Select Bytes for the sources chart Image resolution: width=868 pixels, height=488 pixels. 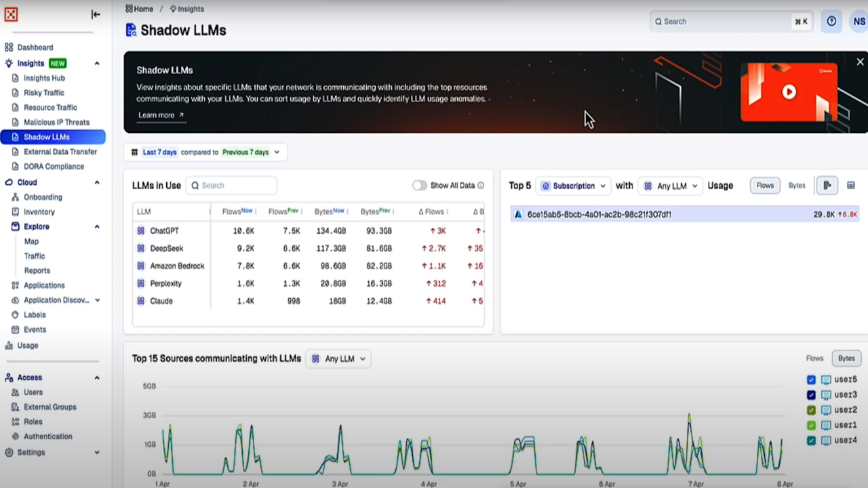[x=846, y=359]
